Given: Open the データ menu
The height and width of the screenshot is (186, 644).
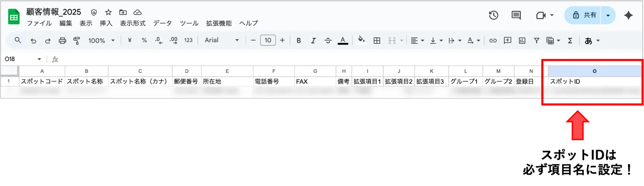Looking at the screenshot, I should [162, 23].
